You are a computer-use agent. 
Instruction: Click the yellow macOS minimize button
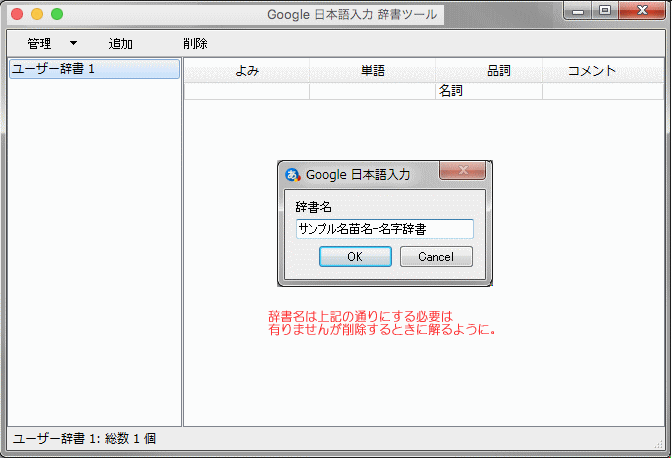37,14
